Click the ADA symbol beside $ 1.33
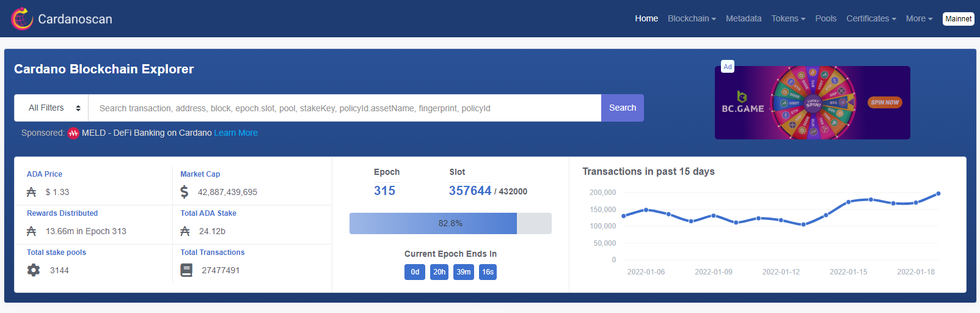980x313 pixels. coord(32,192)
